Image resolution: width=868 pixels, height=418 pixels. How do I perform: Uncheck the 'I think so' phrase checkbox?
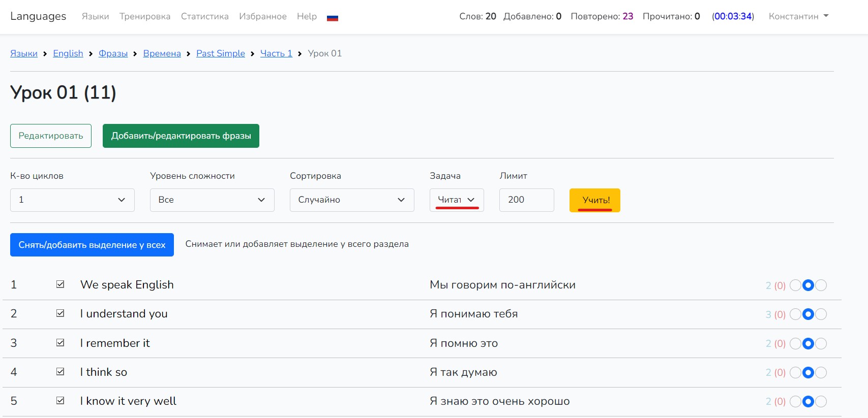(61, 372)
